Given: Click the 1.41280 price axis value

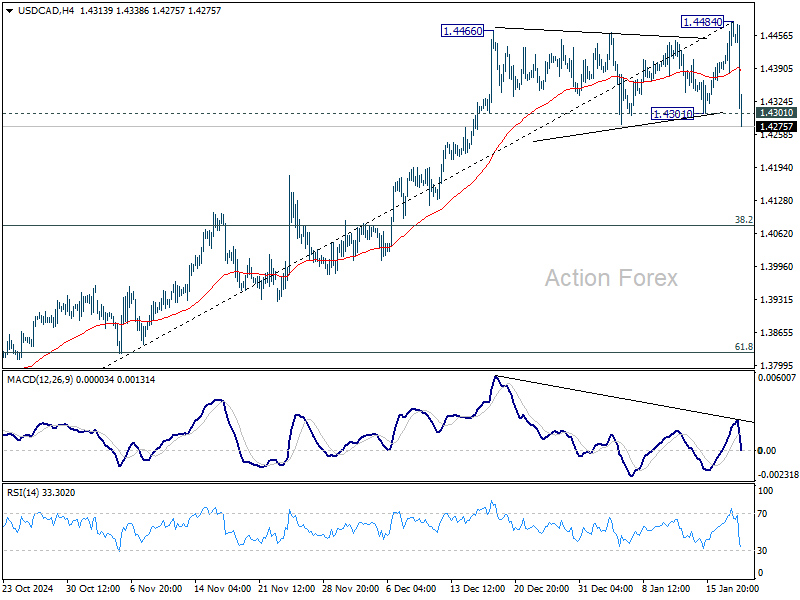Looking at the screenshot, I should (x=777, y=201).
